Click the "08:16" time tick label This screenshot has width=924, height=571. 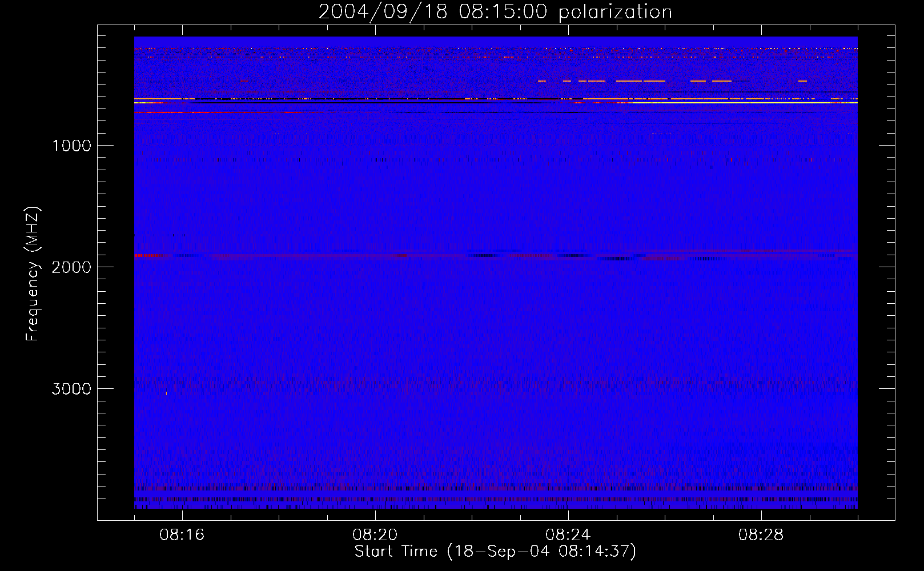[x=182, y=535]
